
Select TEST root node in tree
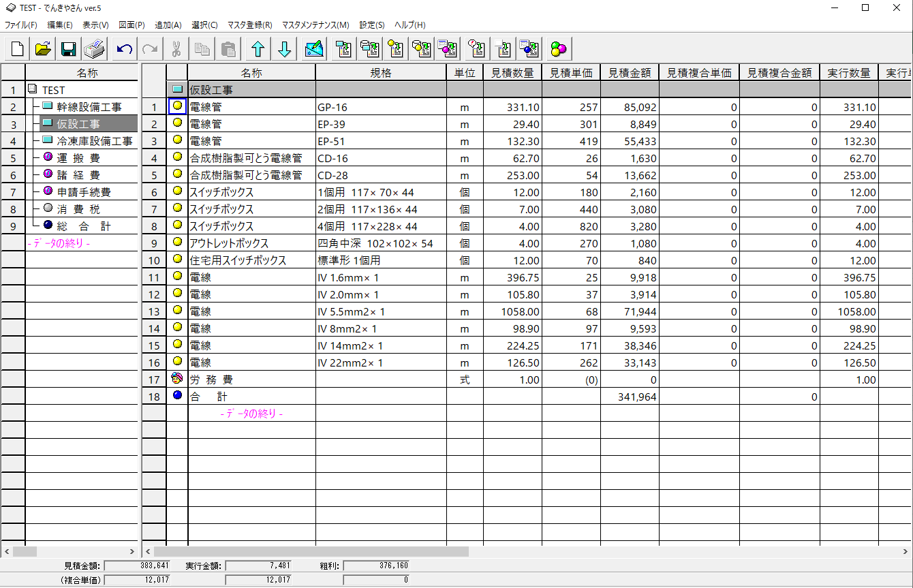53,90
